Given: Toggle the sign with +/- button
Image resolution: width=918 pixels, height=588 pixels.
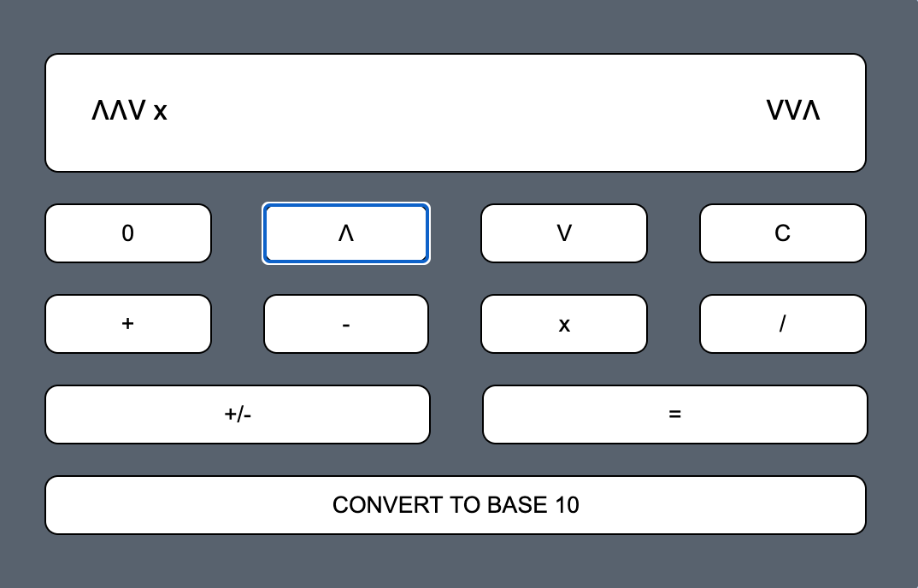Looking at the screenshot, I should pyautogui.click(x=238, y=414).
